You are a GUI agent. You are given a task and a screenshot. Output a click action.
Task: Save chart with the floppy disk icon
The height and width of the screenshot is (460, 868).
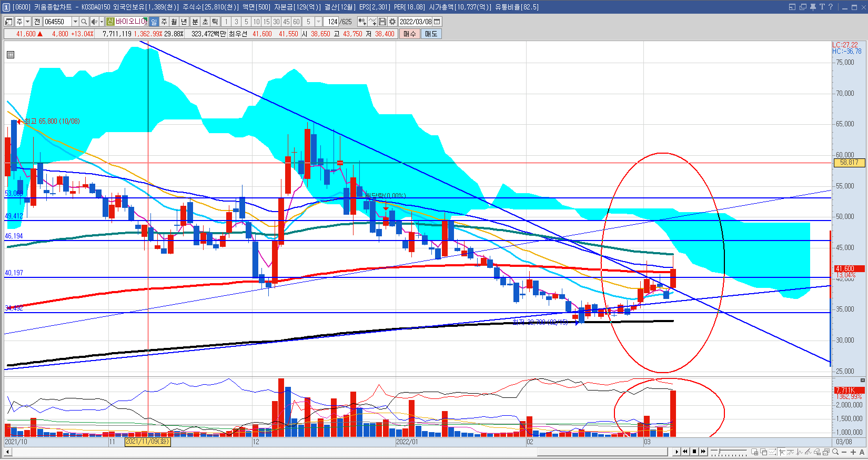(x=382, y=22)
